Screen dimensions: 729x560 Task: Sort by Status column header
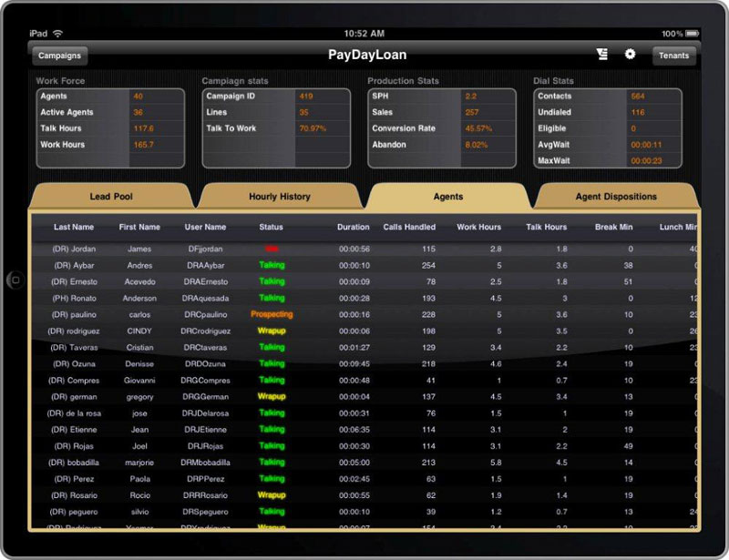271,227
